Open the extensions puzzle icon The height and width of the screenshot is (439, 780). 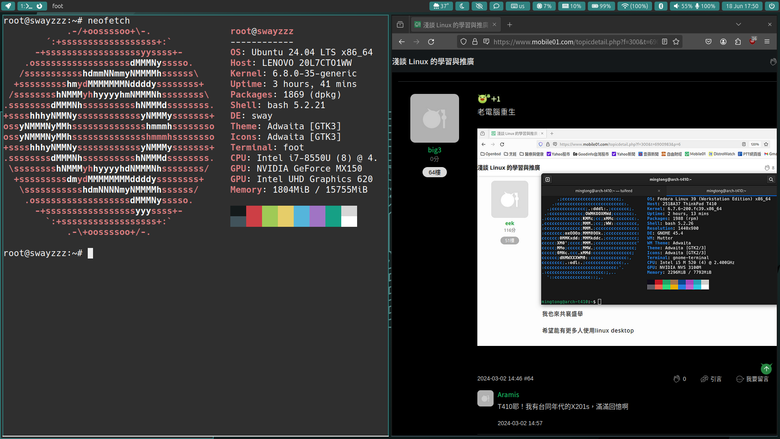738,42
